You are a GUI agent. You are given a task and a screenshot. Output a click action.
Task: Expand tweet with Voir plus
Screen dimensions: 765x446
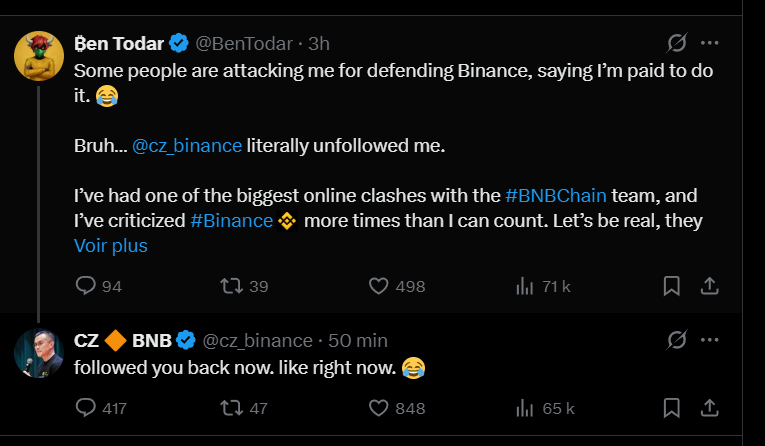click(x=110, y=246)
